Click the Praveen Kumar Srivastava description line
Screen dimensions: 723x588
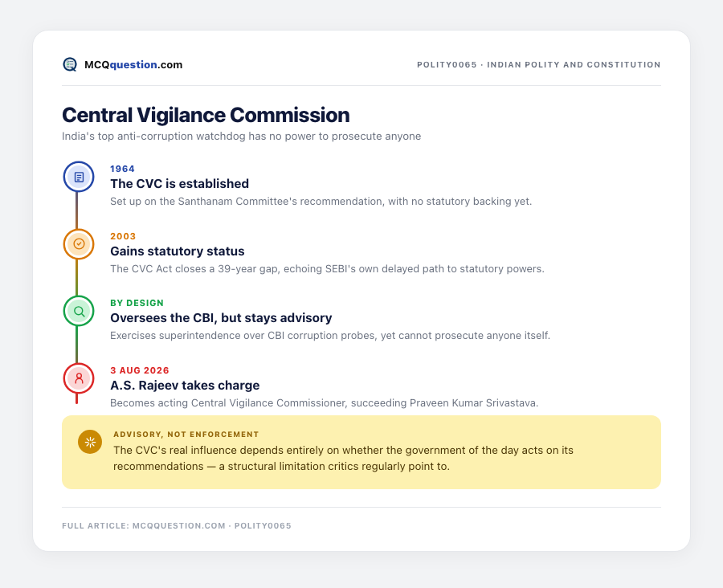click(x=325, y=403)
